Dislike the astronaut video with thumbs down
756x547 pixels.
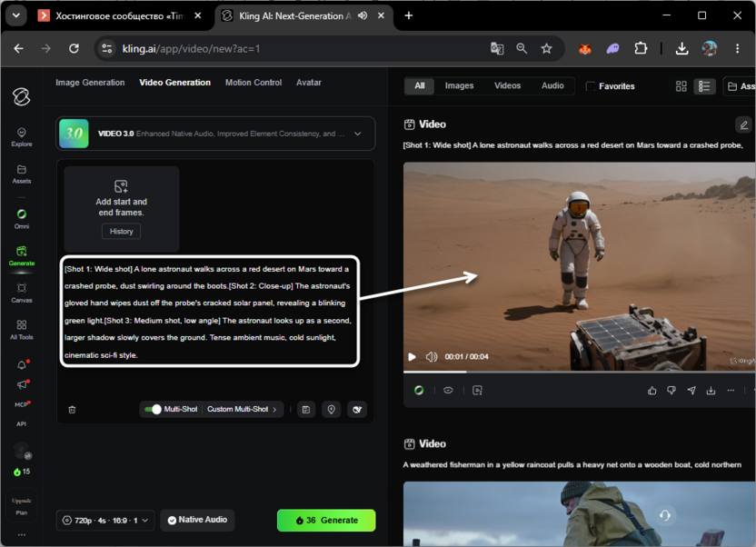(671, 391)
